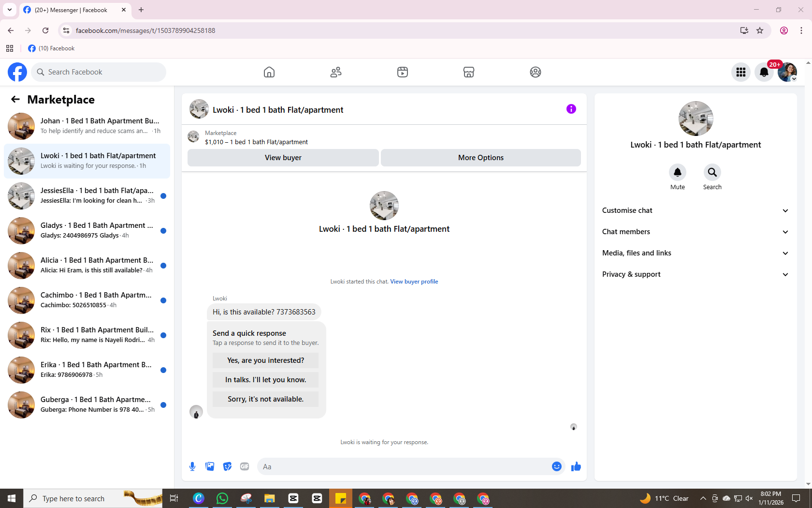Open the Cachimbo conversation
812x508 pixels.
point(87,300)
